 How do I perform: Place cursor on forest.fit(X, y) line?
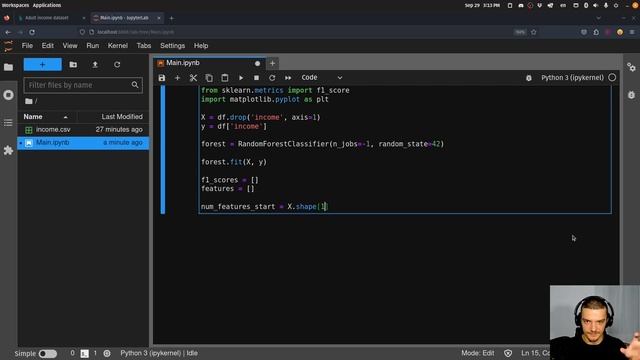coord(233,162)
